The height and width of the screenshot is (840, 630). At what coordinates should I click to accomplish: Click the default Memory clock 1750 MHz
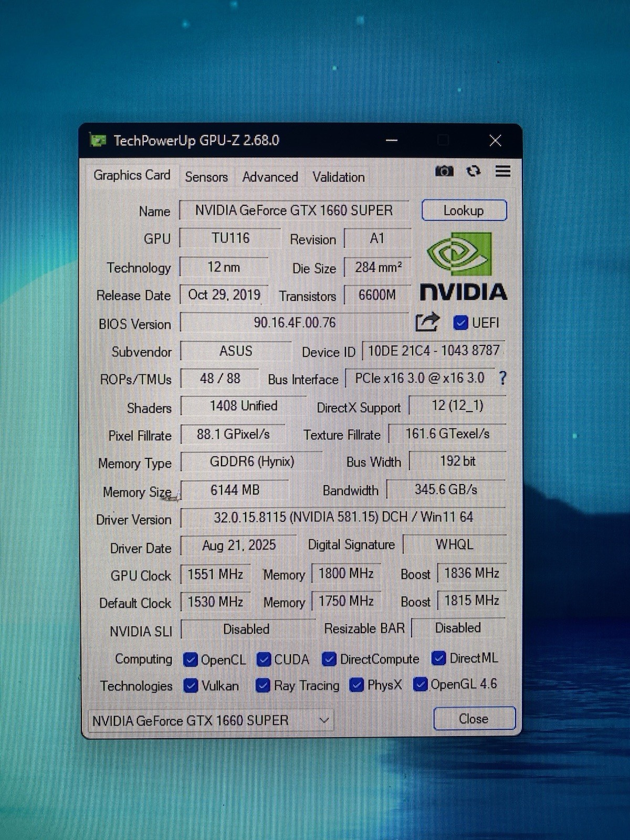(x=346, y=601)
